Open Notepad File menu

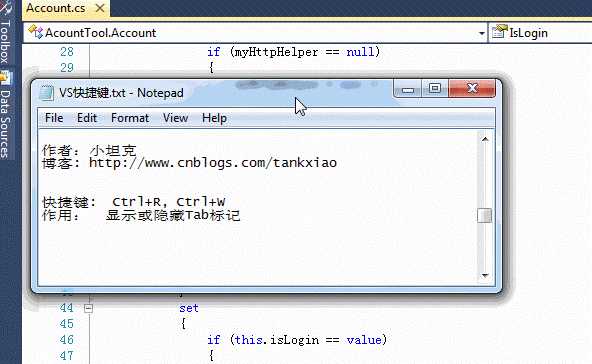(x=54, y=118)
